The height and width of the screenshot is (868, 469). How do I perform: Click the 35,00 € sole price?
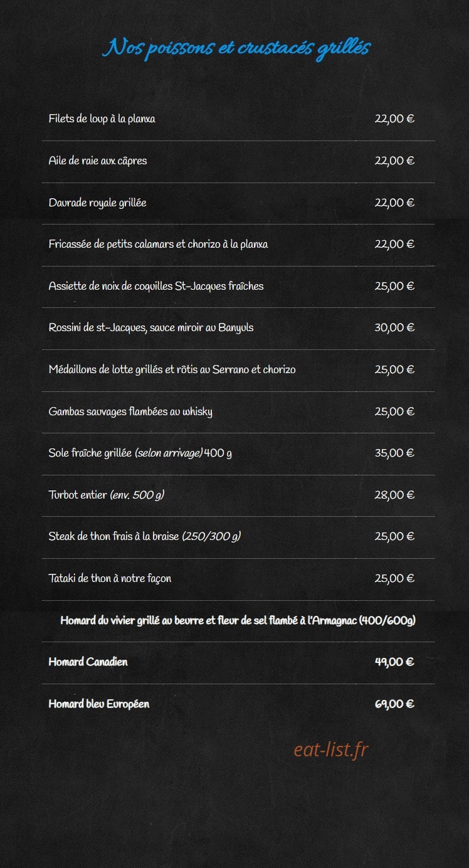click(394, 453)
